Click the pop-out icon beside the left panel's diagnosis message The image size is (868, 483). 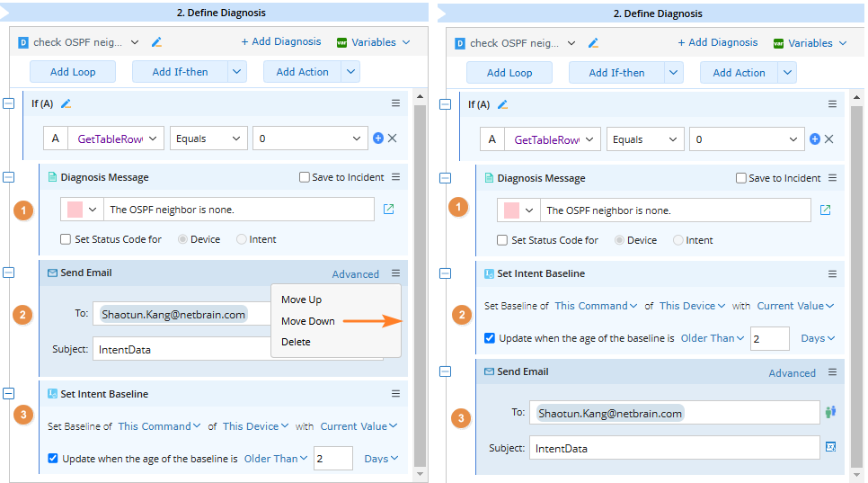coord(388,210)
